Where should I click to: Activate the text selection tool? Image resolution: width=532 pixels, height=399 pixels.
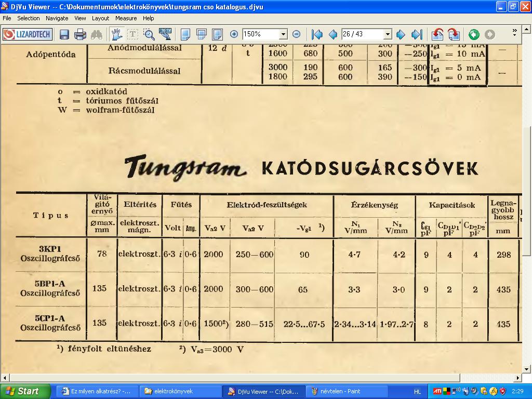pyautogui.click(x=132, y=34)
